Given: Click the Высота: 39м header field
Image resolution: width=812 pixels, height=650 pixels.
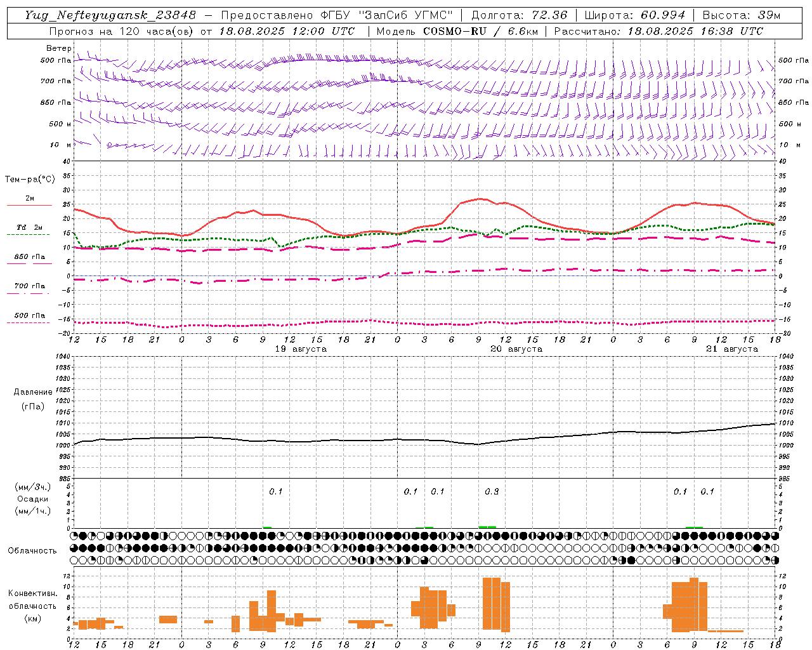Looking at the screenshot, I should pyautogui.click(x=742, y=15).
